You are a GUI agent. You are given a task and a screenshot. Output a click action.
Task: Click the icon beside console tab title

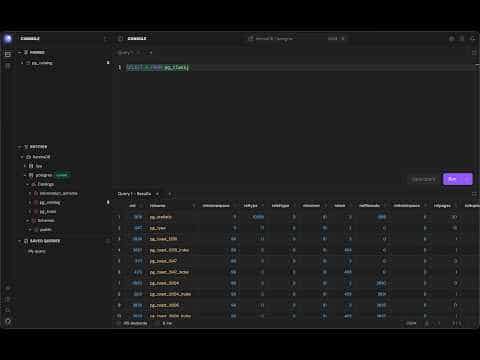(x=121, y=39)
